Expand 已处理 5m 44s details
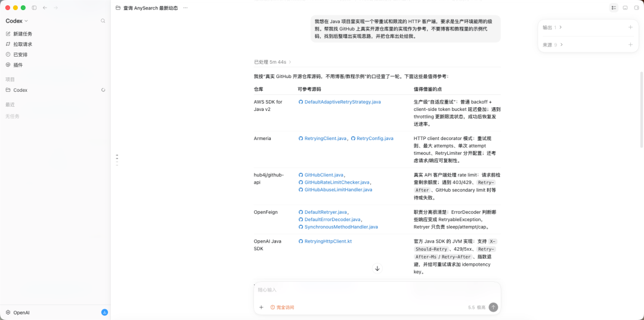Image resolution: width=644 pixels, height=320 pixels. click(273, 62)
